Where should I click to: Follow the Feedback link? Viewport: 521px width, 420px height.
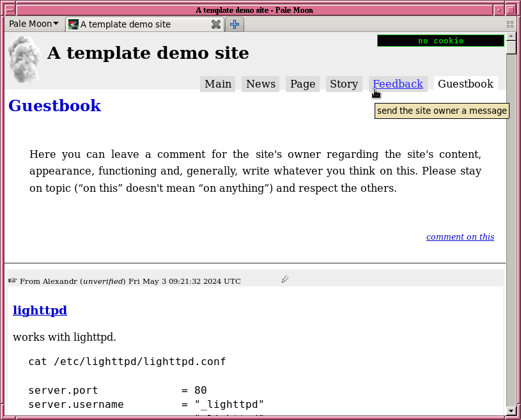click(398, 84)
